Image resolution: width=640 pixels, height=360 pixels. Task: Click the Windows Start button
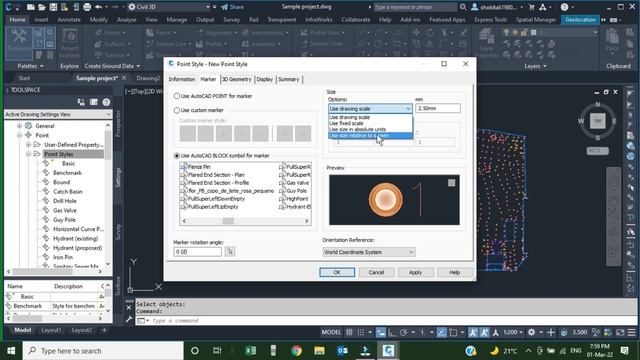[11, 351]
